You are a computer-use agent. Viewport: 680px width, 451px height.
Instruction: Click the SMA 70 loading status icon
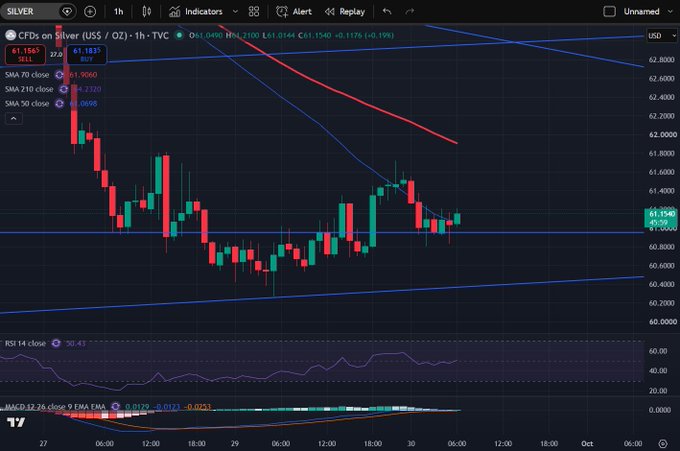(x=59, y=75)
